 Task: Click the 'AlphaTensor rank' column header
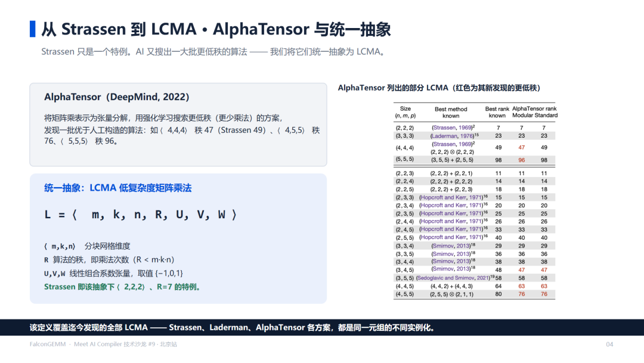pyautogui.click(x=534, y=109)
